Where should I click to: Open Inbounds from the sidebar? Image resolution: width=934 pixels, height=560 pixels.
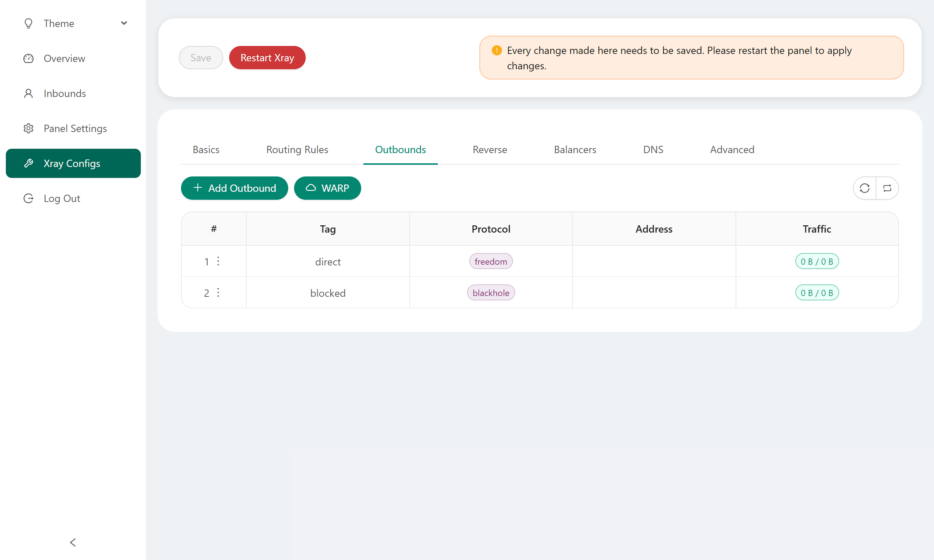click(x=65, y=93)
